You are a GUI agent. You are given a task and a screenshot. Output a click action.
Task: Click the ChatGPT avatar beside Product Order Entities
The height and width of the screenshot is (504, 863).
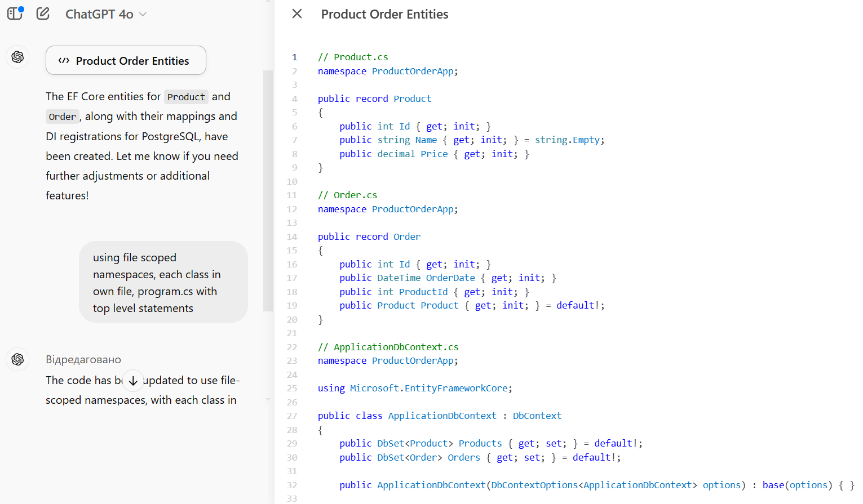point(17,57)
